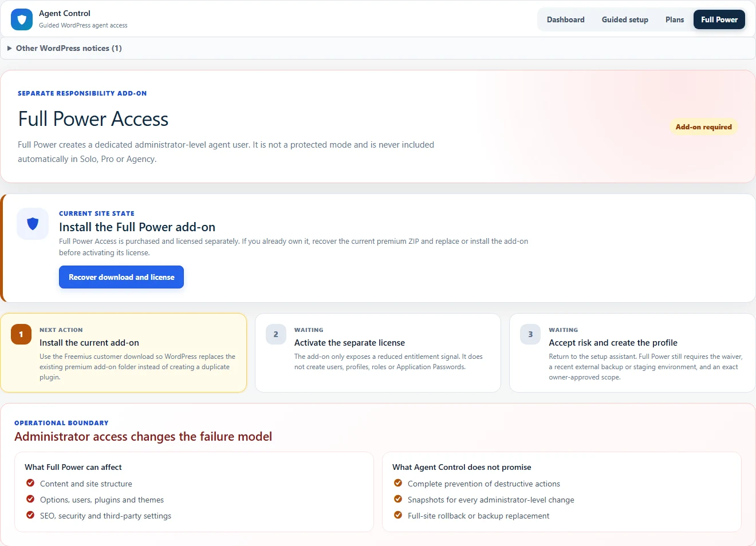
Task: Click the Agent Control title text
Action: [x=65, y=13]
